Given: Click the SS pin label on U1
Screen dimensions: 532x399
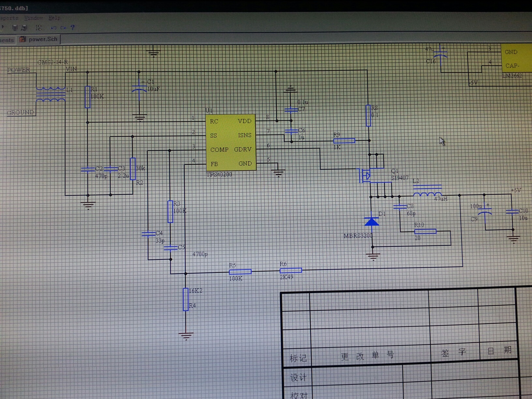Looking at the screenshot, I should [x=214, y=136].
